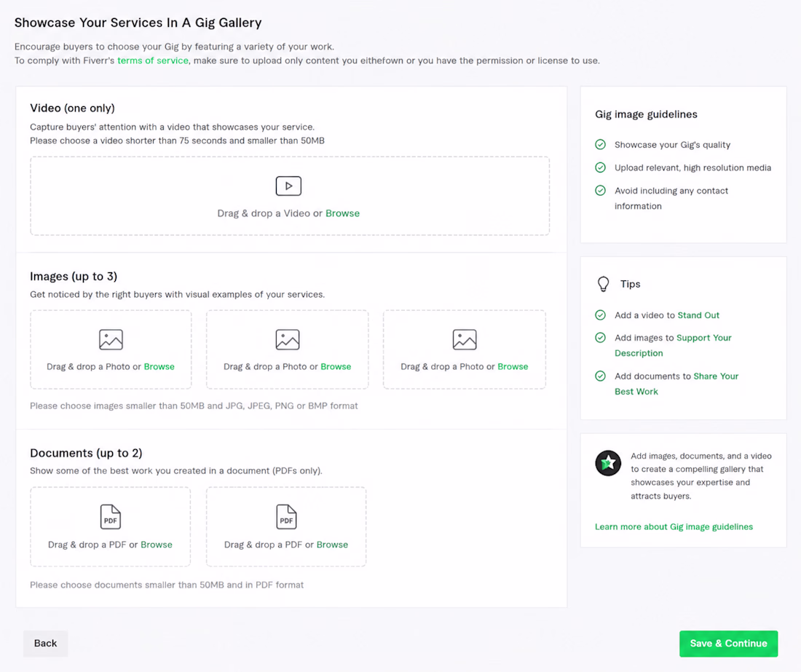The image size is (801, 672).
Task: Click the Tips lightbulb icon
Action: coord(604,284)
